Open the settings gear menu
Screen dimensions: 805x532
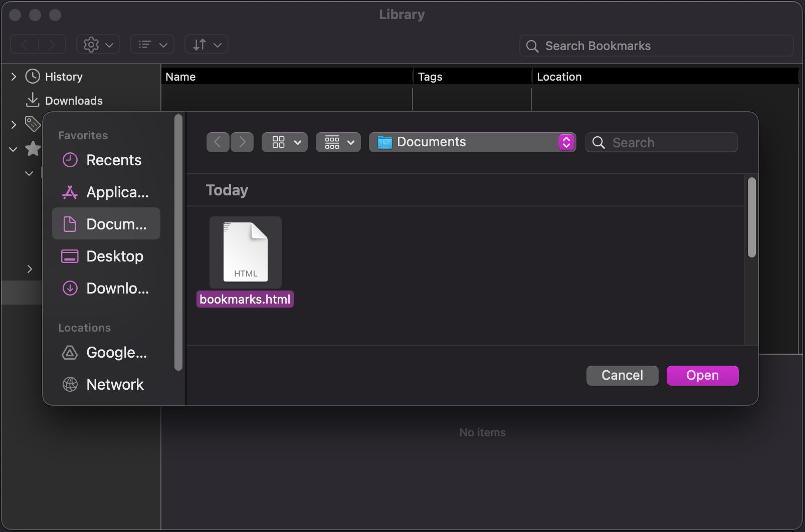[98, 44]
